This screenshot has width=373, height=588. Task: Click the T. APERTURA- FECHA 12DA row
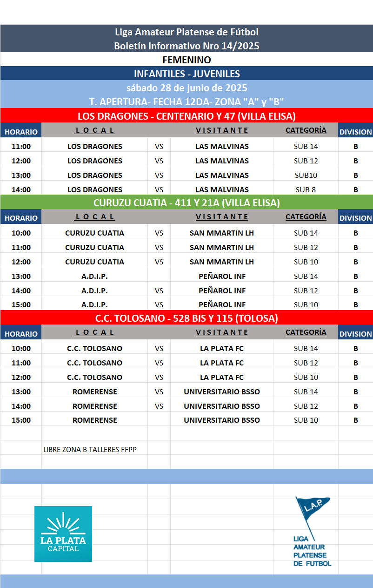point(186,101)
